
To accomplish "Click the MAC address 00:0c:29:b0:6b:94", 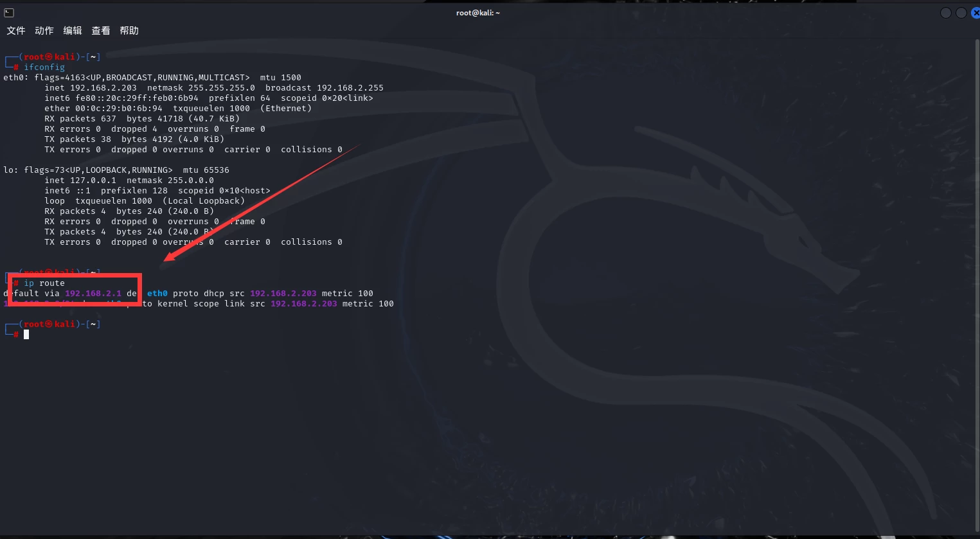I will (x=119, y=109).
